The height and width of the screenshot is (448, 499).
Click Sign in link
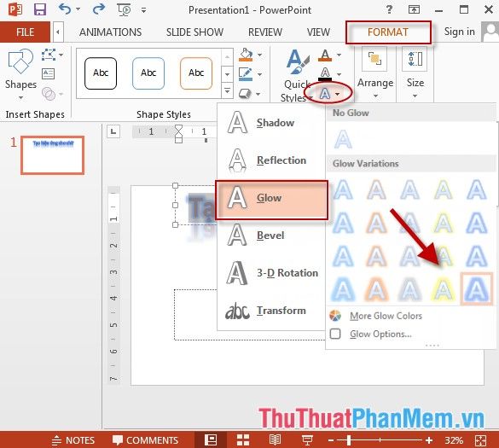[x=460, y=32]
